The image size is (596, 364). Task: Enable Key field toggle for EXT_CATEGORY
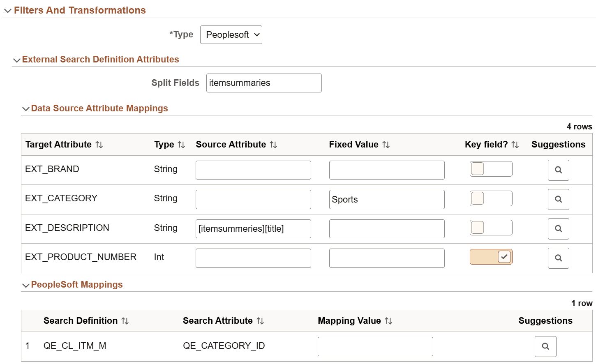pos(491,198)
